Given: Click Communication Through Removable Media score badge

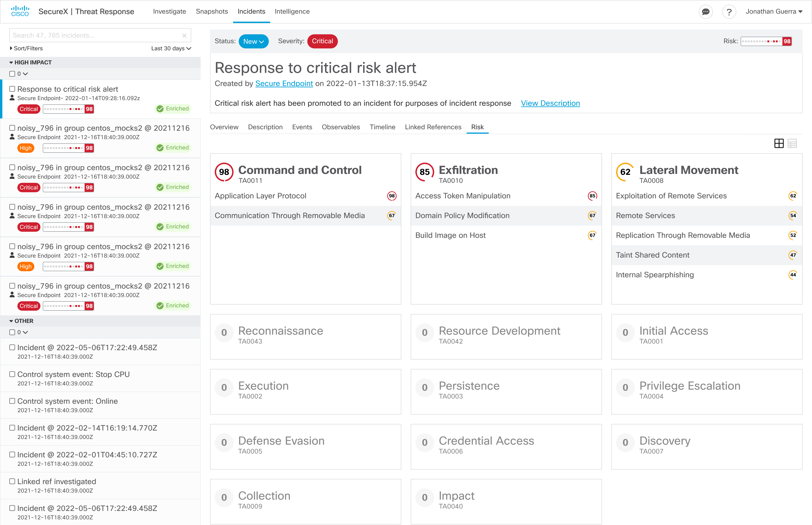Looking at the screenshot, I should click(392, 216).
